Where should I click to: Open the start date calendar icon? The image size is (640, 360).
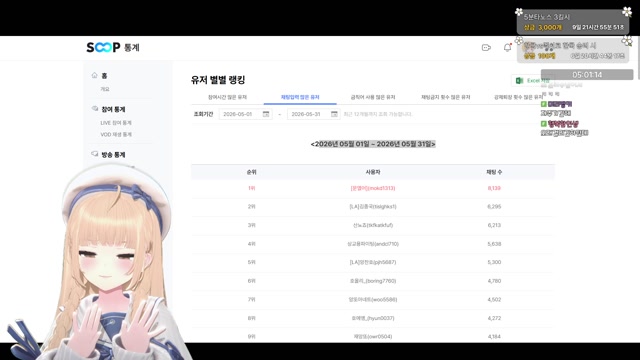(x=266, y=114)
